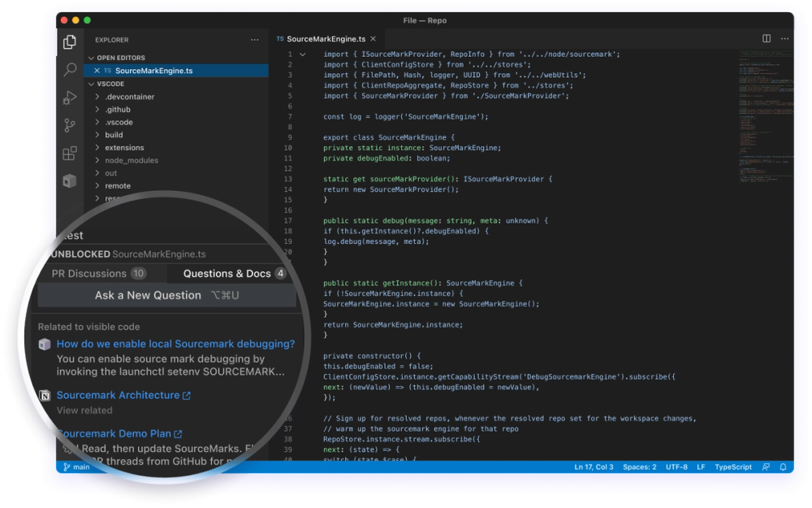Click the feedback icon in status bar
Viewport: 812px width, 508px height.
pyautogui.click(x=766, y=467)
